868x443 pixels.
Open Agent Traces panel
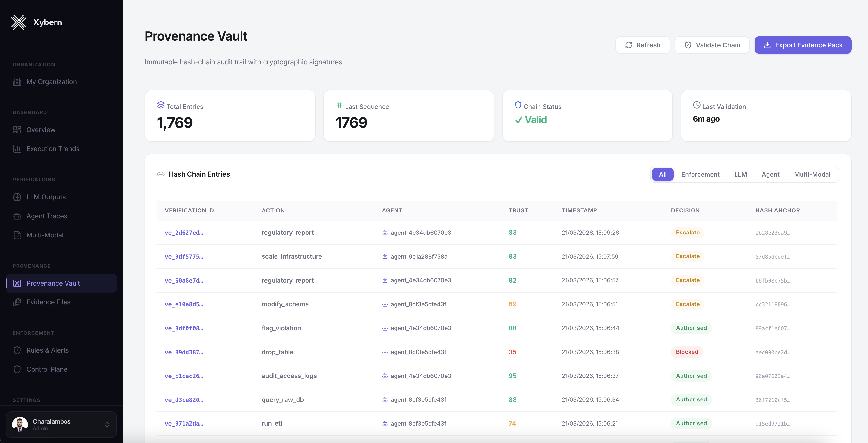[46, 216]
